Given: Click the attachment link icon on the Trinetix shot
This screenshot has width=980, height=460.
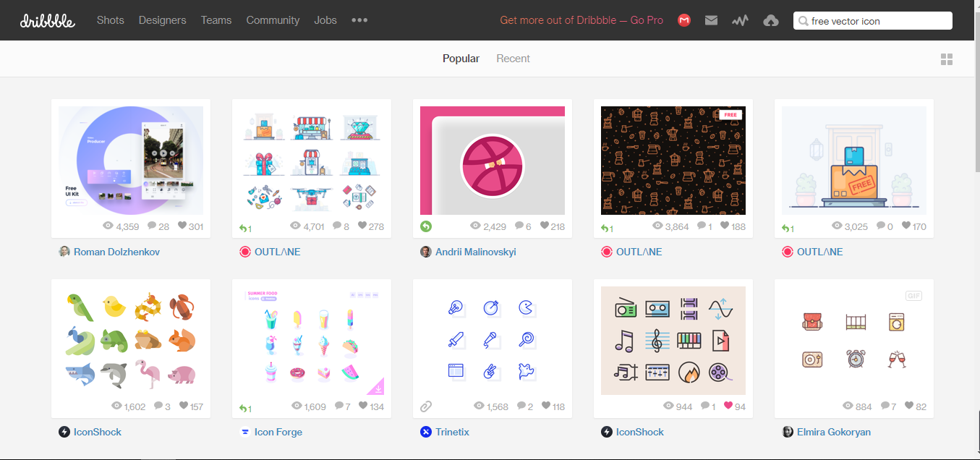Looking at the screenshot, I should (426, 406).
